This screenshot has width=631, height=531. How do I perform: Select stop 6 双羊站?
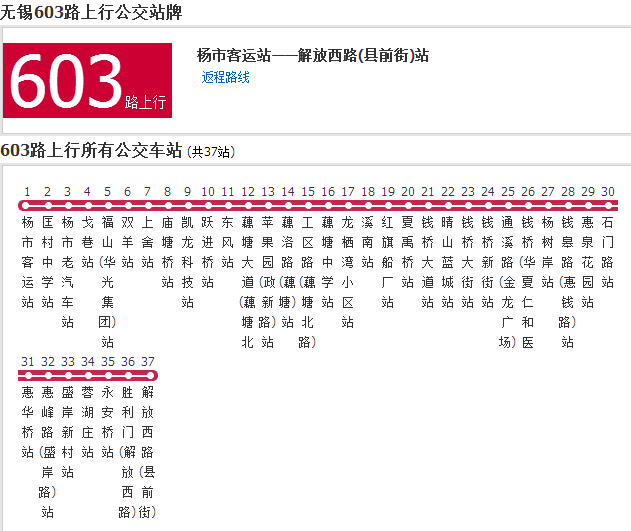(128, 242)
